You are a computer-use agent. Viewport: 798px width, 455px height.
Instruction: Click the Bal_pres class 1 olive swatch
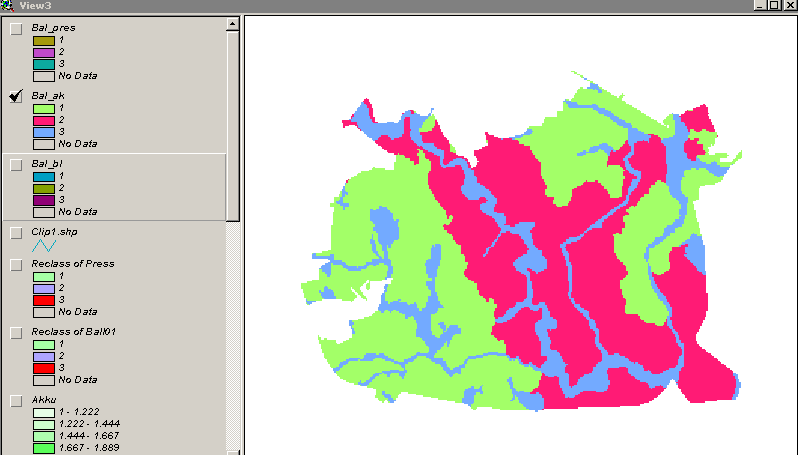tap(44, 41)
